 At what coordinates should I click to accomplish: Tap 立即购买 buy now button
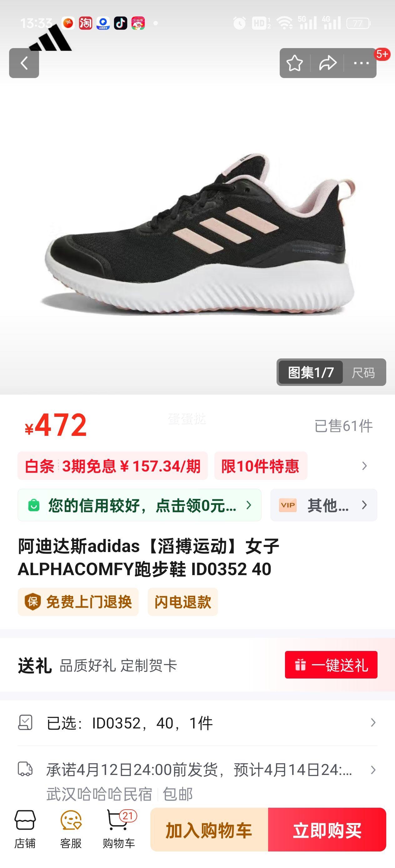(327, 830)
